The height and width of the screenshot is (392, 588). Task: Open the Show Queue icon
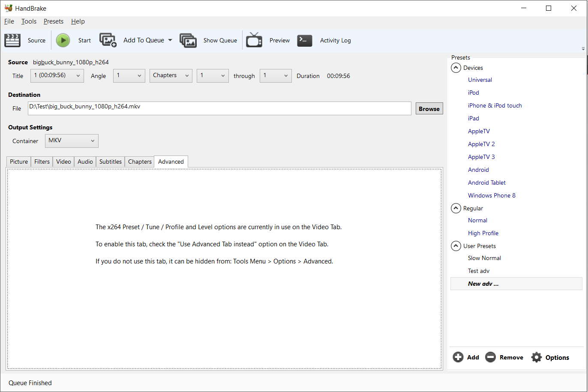[188, 40]
